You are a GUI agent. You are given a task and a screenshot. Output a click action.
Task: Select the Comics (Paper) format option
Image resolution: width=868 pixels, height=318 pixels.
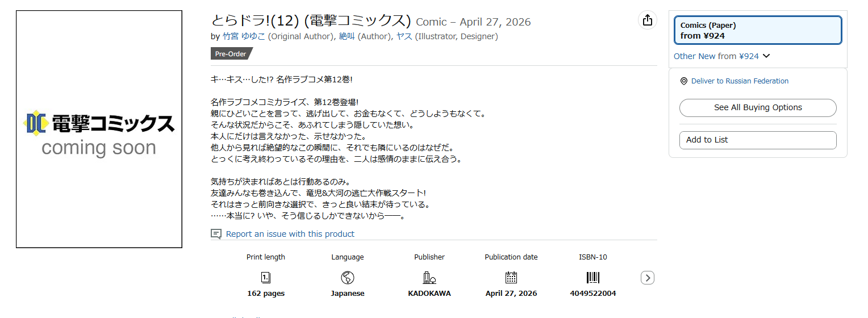click(758, 30)
